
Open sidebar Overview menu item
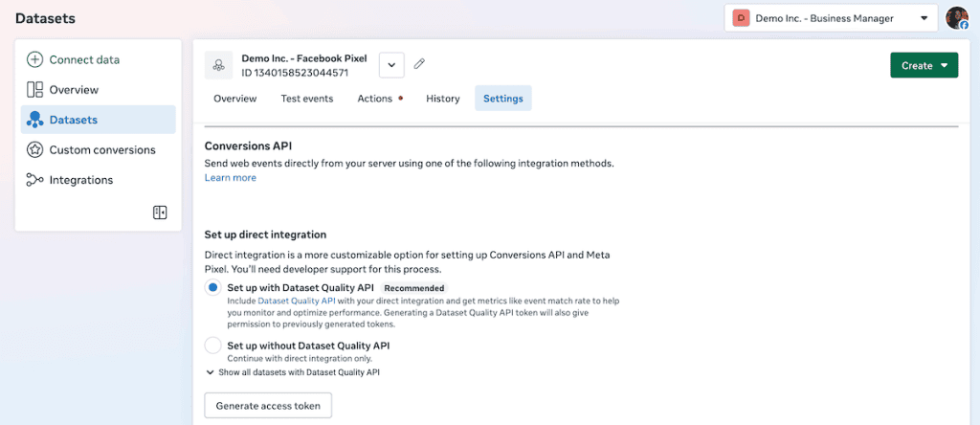click(x=99, y=90)
